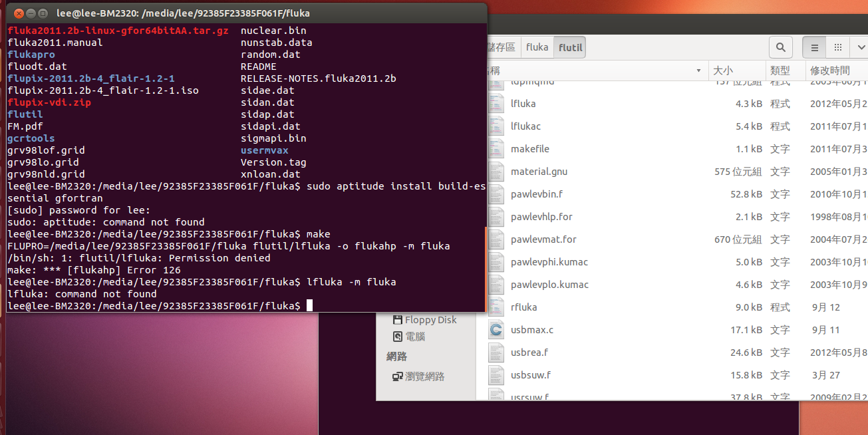Click the usbmax.c C source icon
The image size is (868, 435).
(496, 330)
